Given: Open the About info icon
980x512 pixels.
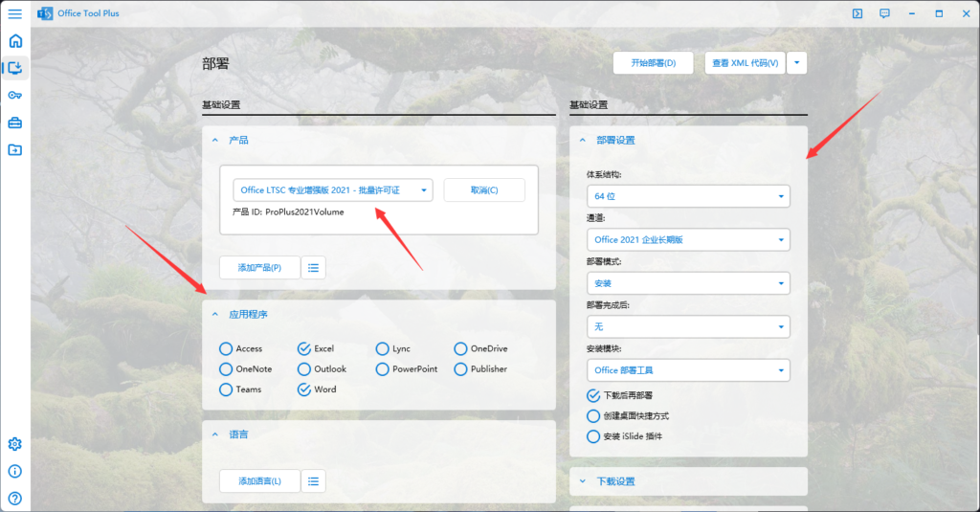Looking at the screenshot, I should 15,472.
